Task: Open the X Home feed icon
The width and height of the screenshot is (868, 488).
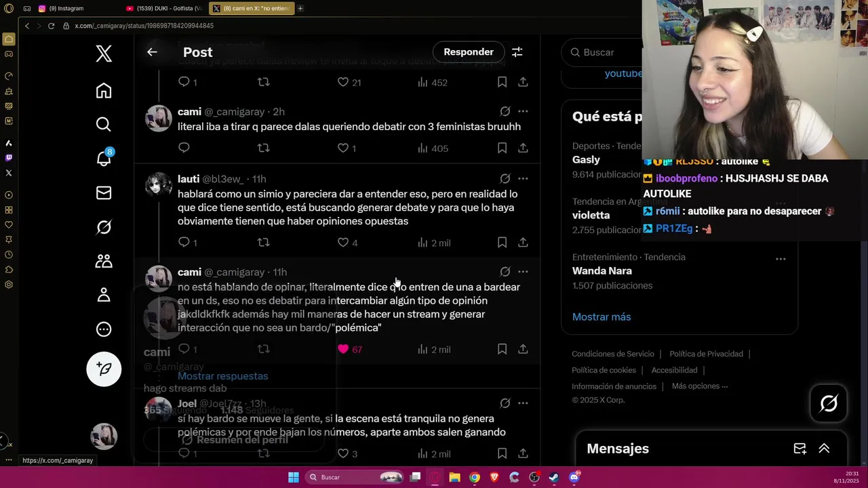Action: click(x=104, y=91)
